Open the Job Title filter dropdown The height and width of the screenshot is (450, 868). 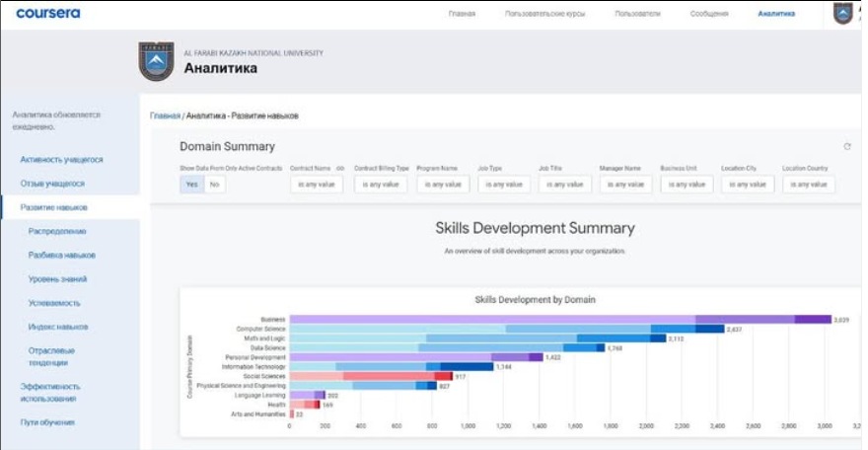pyautogui.click(x=564, y=185)
